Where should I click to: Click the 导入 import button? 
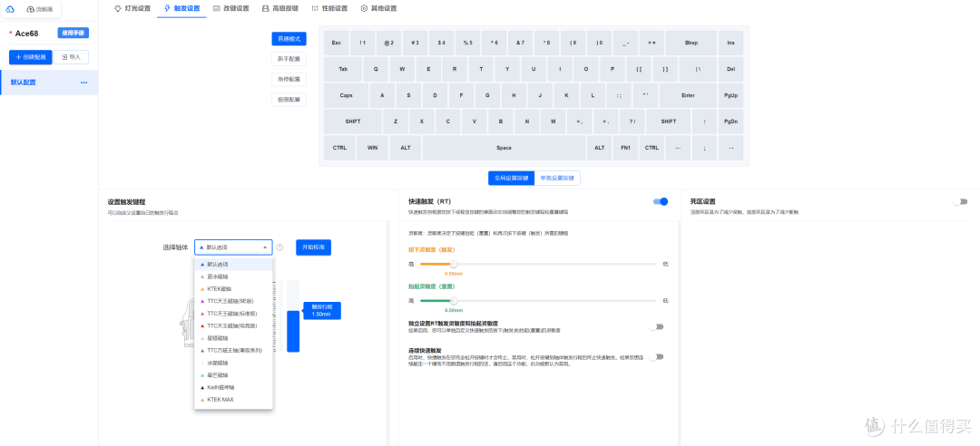(72, 57)
